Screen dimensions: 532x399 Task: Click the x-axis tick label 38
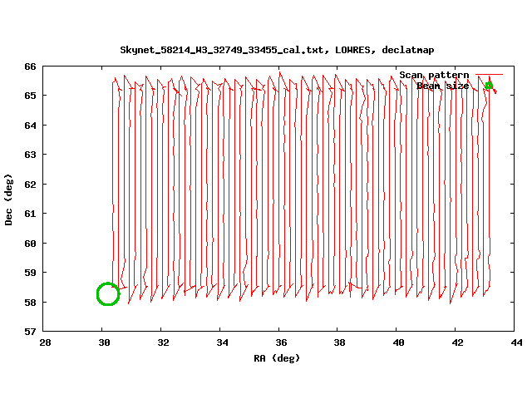point(340,342)
